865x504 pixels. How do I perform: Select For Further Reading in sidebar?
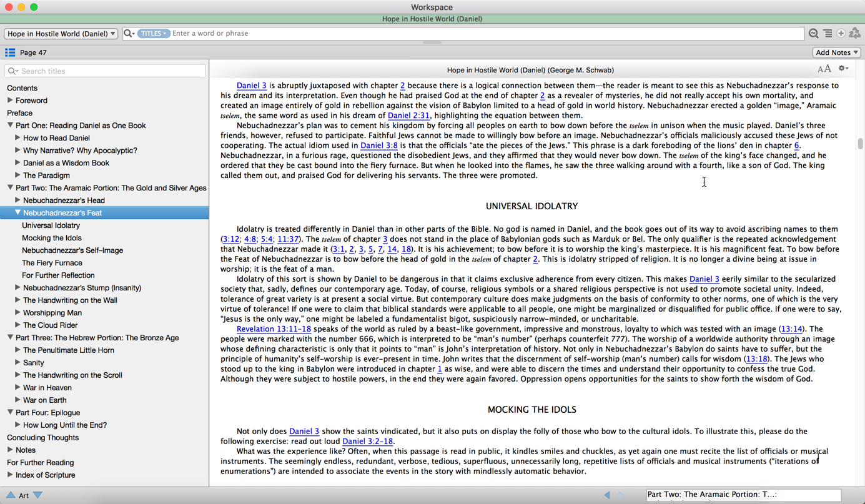coord(40,463)
